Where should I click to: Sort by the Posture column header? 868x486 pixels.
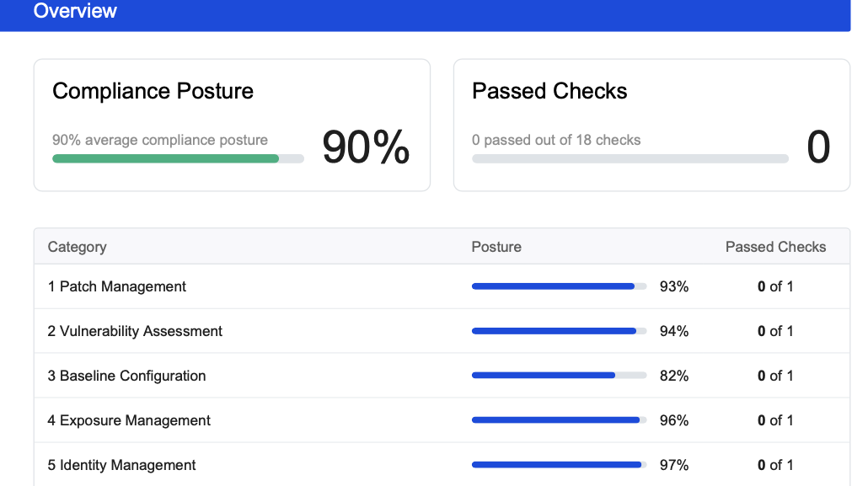pos(496,247)
